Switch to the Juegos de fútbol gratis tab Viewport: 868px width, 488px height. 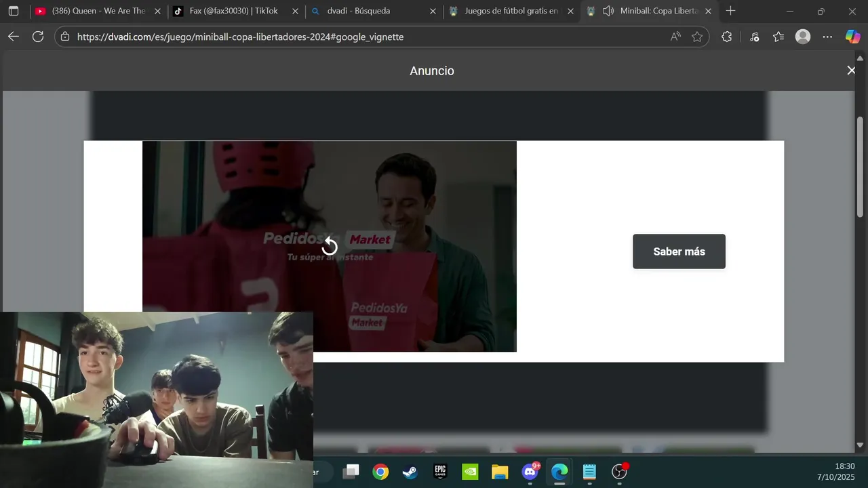tap(511, 12)
